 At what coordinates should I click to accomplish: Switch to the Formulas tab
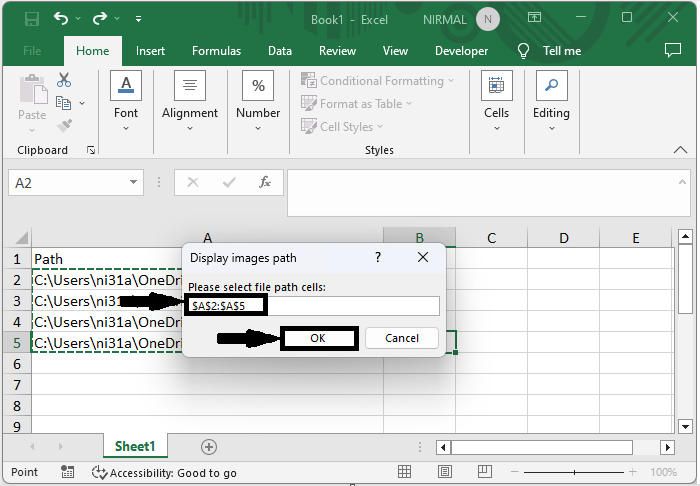pos(216,51)
